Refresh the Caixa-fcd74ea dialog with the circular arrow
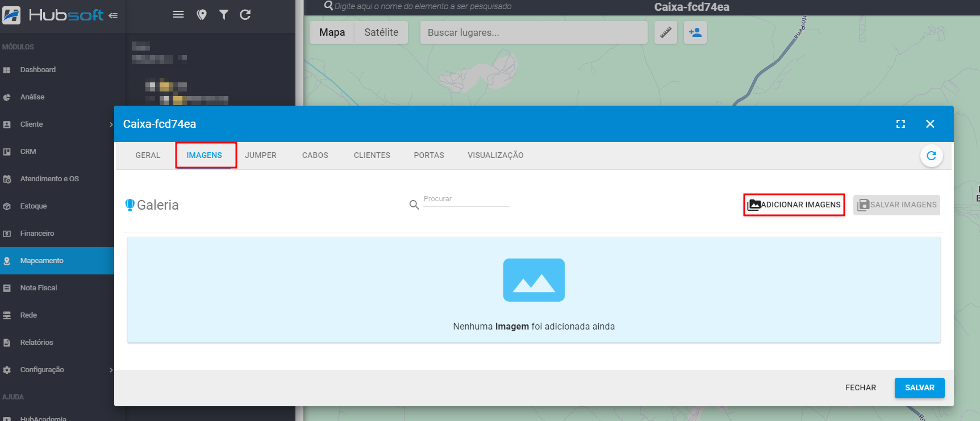Viewport: 980px width, 421px height. 932,156
